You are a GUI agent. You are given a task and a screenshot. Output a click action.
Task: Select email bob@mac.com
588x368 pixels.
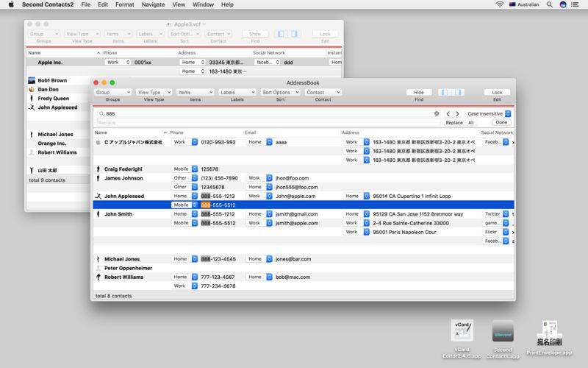pyautogui.click(x=293, y=277)
